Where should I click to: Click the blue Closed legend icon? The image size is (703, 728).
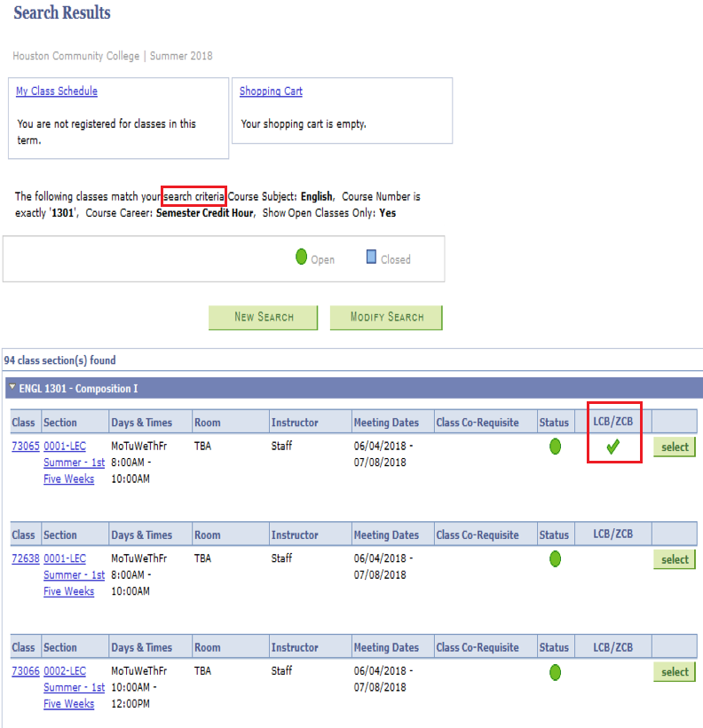tap(371, 257)
